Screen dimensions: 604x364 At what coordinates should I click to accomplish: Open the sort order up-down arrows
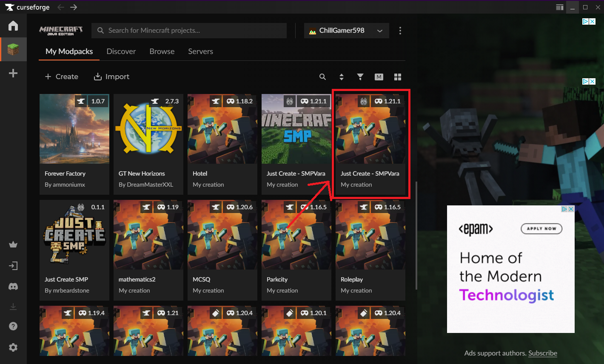click(341, 77)
